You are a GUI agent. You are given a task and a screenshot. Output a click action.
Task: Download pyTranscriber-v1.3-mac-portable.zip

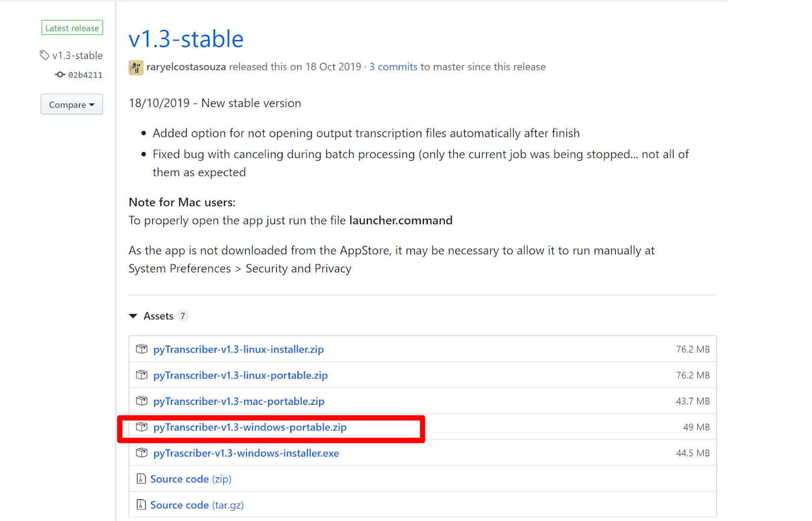(239, 401)
